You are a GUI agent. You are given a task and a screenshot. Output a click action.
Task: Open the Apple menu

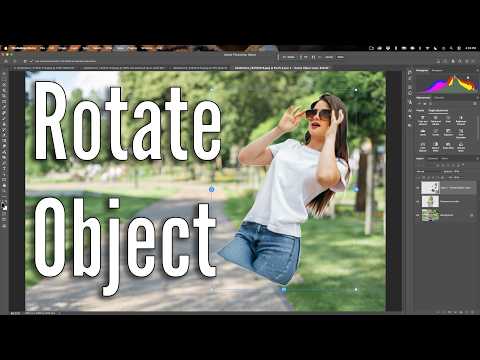click(5, 48)
